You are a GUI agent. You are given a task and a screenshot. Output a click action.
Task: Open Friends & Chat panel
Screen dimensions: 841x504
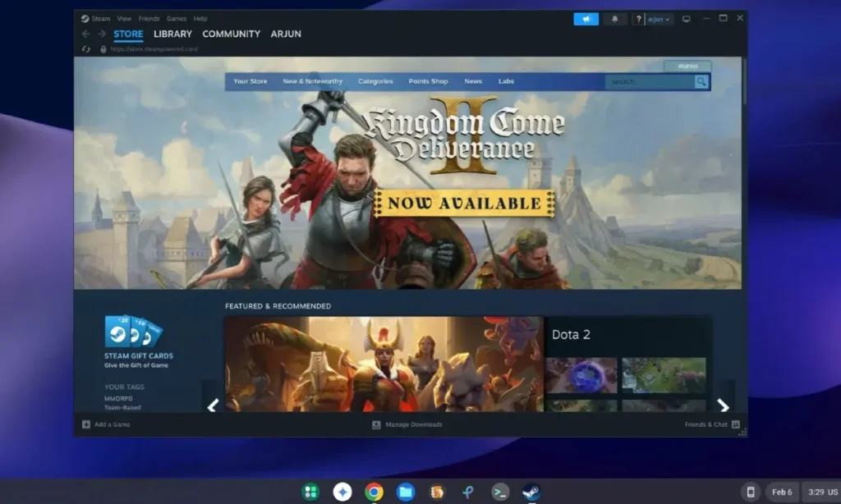click(712, 424)
